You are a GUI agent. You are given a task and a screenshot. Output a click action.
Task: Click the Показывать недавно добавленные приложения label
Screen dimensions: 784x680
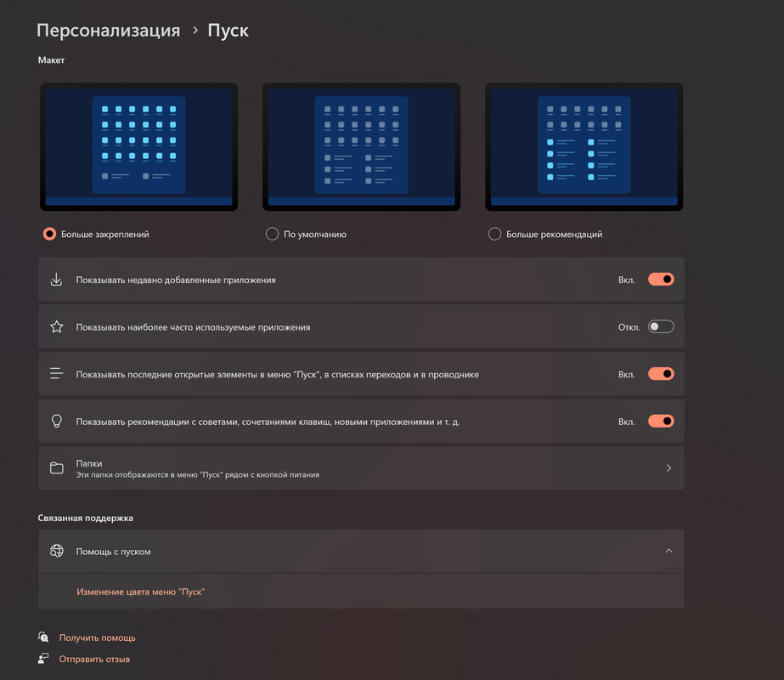coord(176,280)
